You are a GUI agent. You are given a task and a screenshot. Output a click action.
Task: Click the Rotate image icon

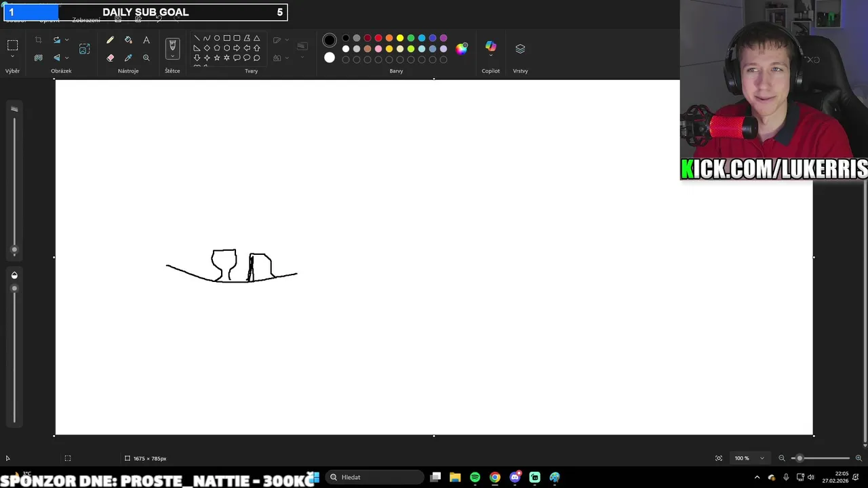tap(57, 40)
